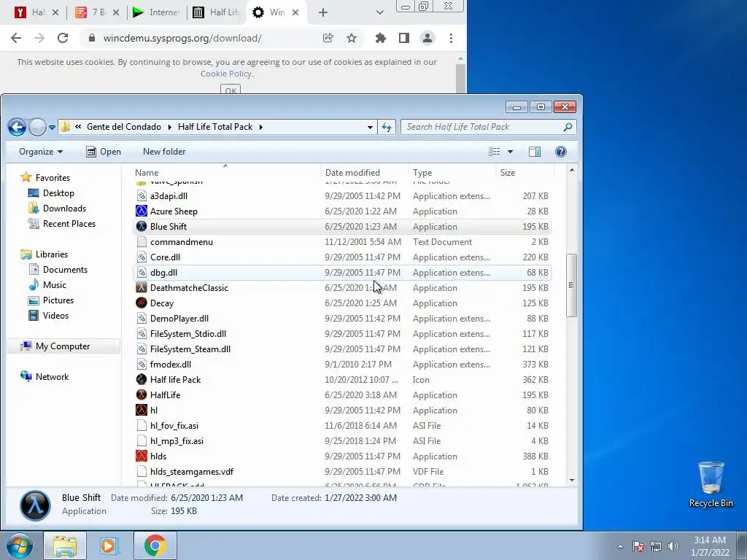Select the HalfLife application icon

[142, 394]
